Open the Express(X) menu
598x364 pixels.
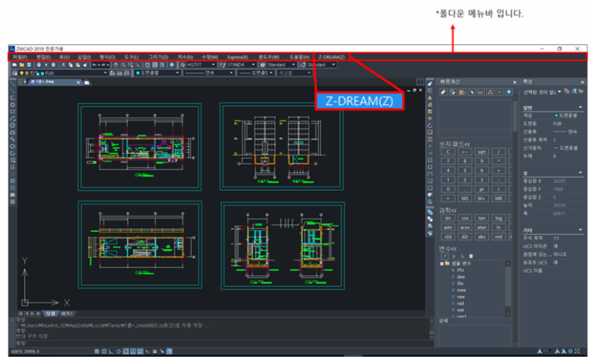(x=238, y=57)
